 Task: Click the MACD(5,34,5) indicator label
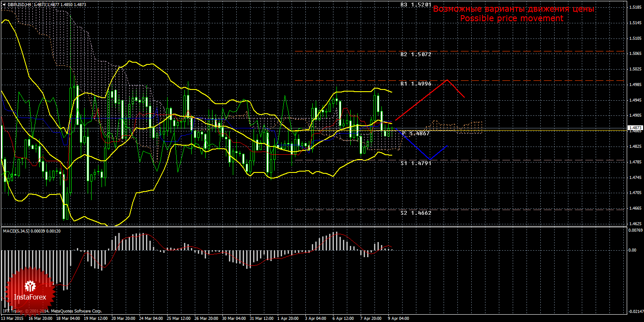tap(32, 231)
